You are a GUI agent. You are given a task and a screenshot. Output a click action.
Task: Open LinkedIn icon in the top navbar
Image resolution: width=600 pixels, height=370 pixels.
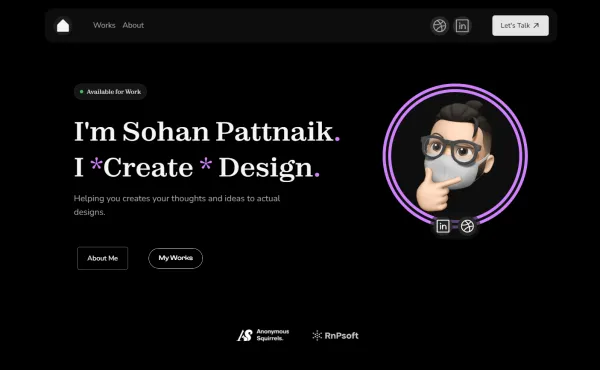[x=462, y=26]
